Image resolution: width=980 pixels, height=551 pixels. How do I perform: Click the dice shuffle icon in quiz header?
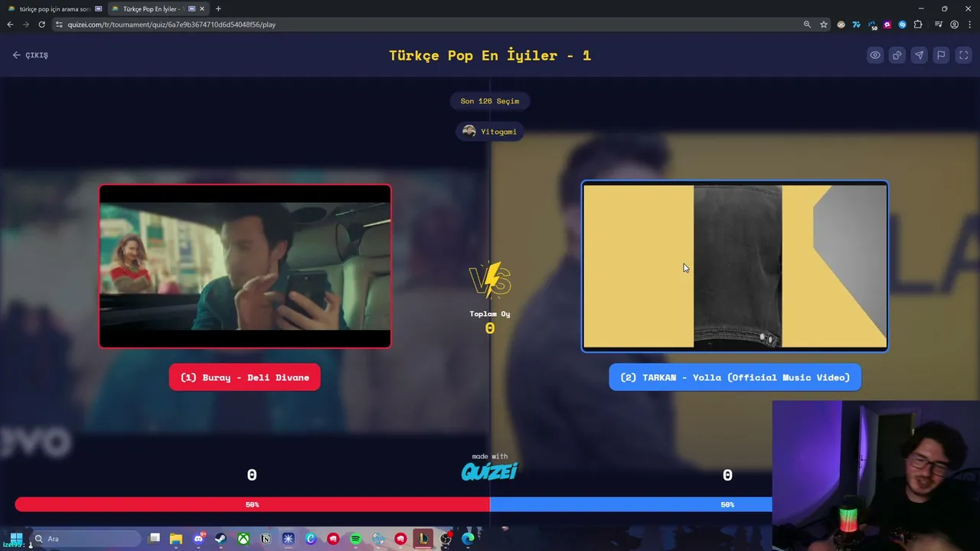(x=897, y=55)
